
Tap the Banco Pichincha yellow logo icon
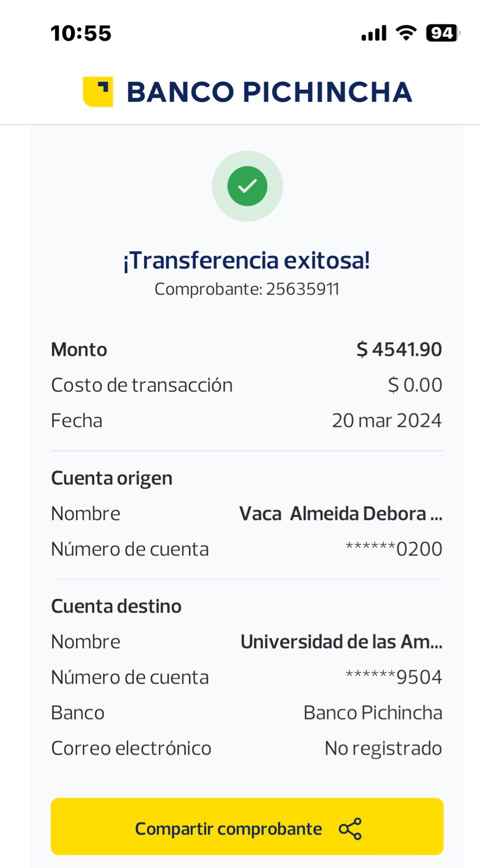click(98, 92)
